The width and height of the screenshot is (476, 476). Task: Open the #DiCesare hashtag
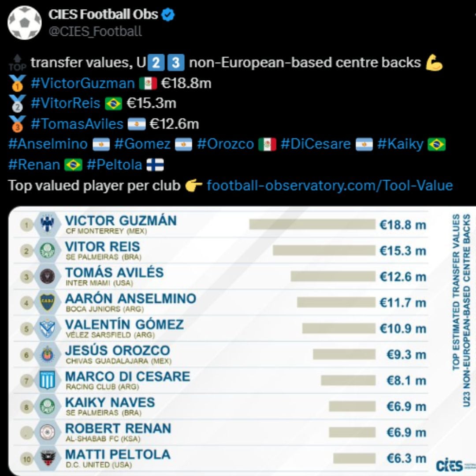316,144
